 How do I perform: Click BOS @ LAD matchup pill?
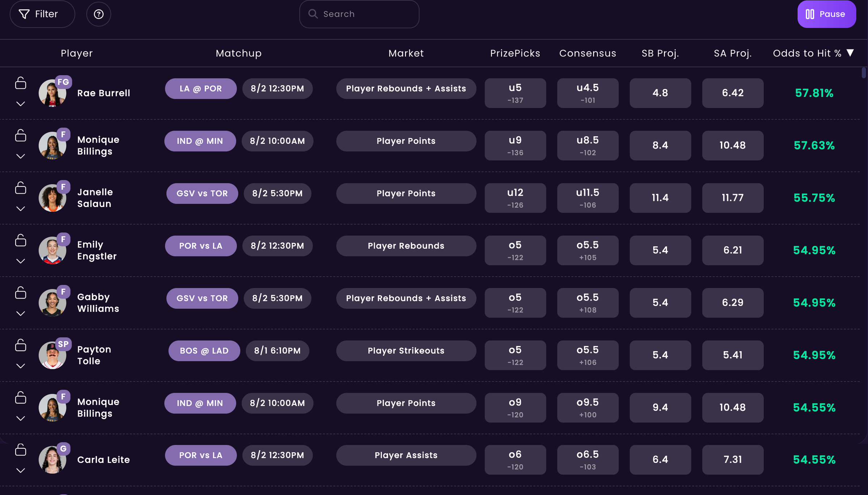204,350
